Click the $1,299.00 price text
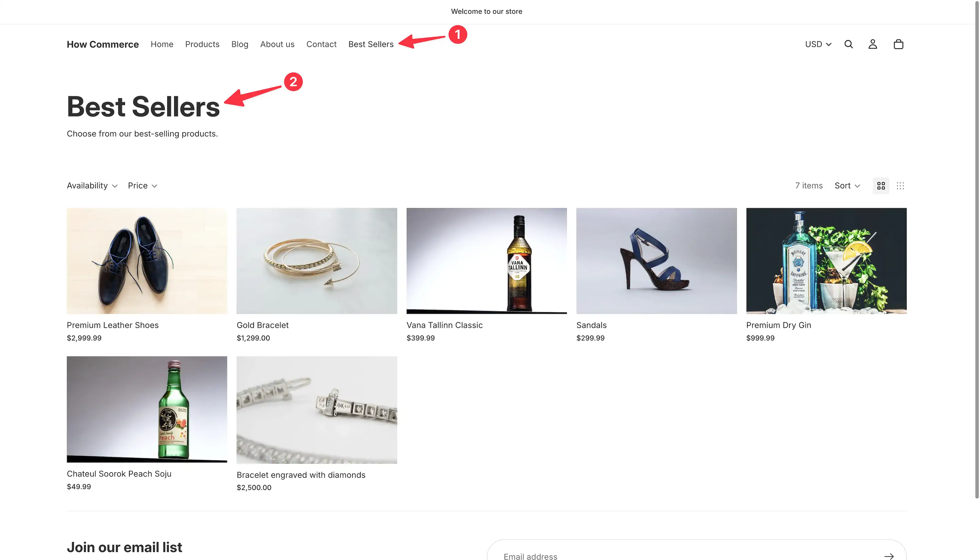Viewport: 980px width, 560px height. pos(253,338)
